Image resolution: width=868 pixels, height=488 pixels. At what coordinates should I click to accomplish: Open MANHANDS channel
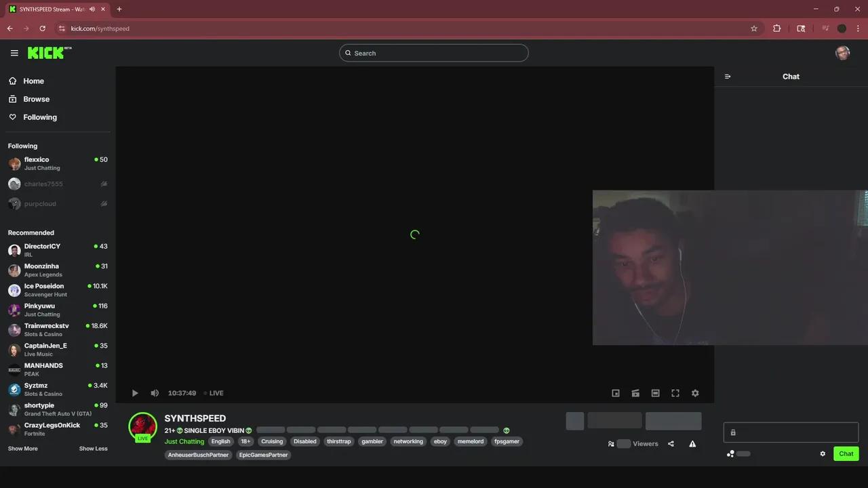tap(58, 369)
